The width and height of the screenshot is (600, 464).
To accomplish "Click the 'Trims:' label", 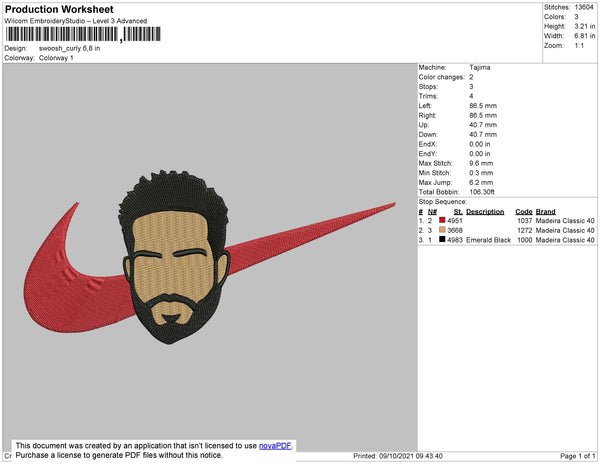I will (428, 96).
